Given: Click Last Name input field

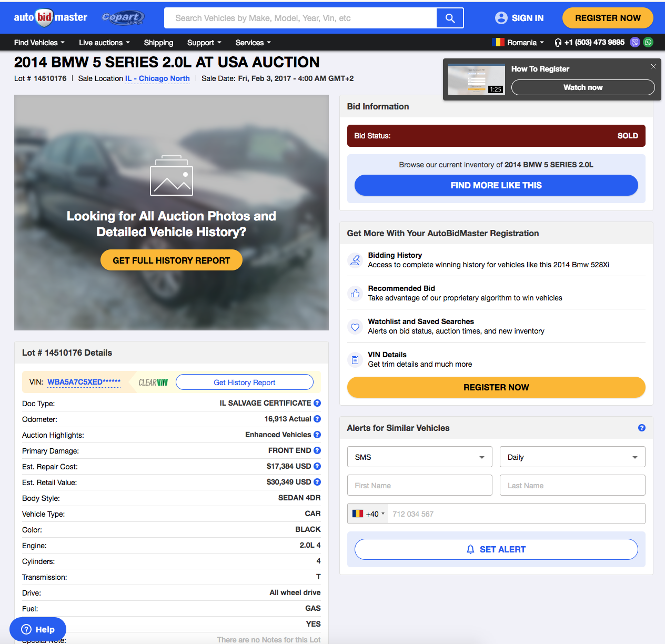Looking at the screenshot, I should [x=572, y=485].
